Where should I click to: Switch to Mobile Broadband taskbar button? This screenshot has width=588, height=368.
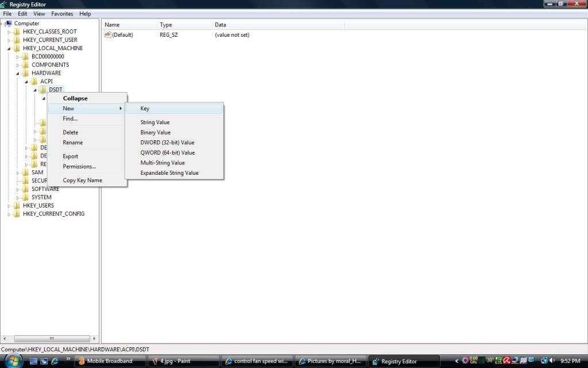(110, 361)
